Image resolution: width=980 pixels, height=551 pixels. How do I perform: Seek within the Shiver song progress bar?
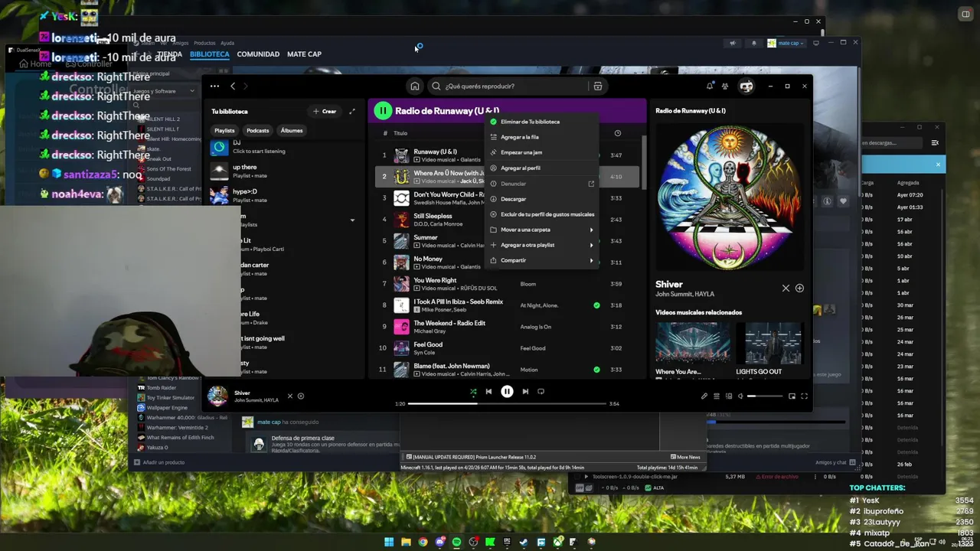tap(507, 403)
